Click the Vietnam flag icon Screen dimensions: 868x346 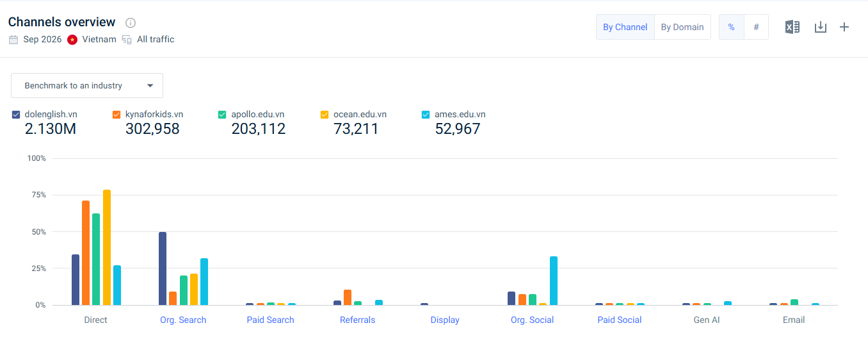[72, 40]
